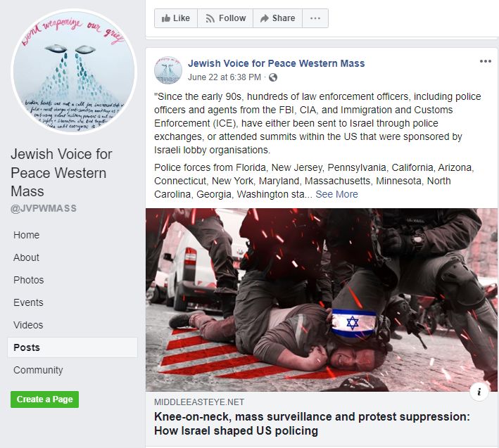Go to the Photos section

(x=28, y=280)
